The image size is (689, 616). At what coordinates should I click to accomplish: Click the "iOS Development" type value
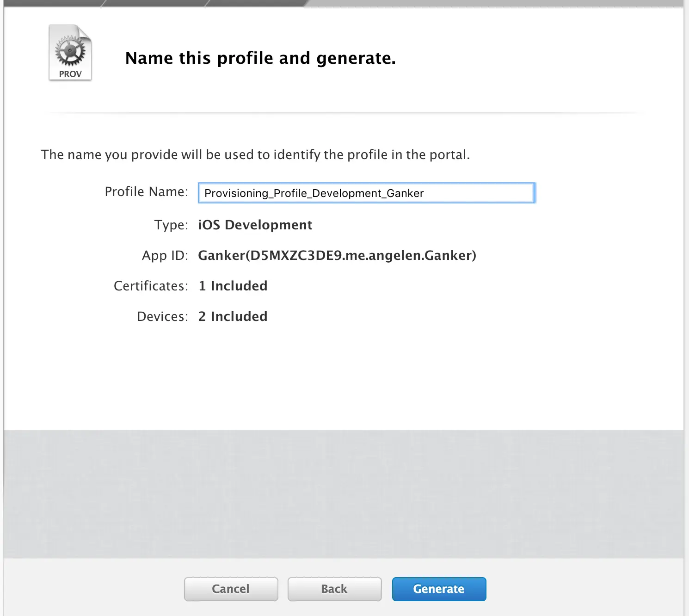click(x=255, y=225)
